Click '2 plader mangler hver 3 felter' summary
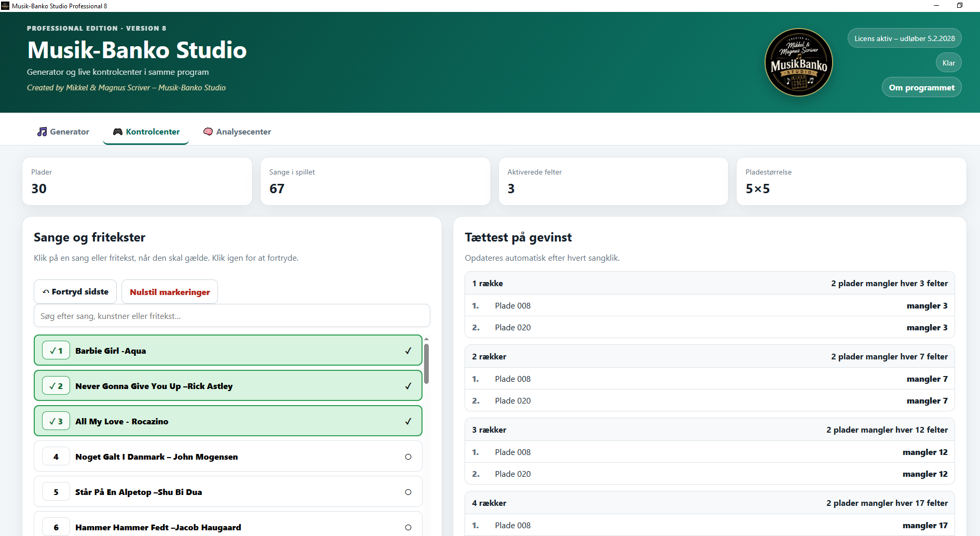 pos(889,283)
